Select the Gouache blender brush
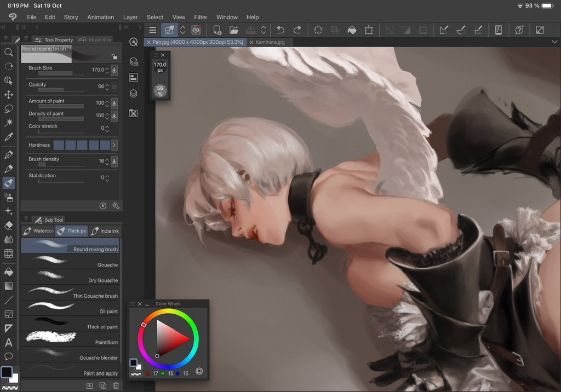The height and width of the screenshot is (392, 561). click(70, 354)
